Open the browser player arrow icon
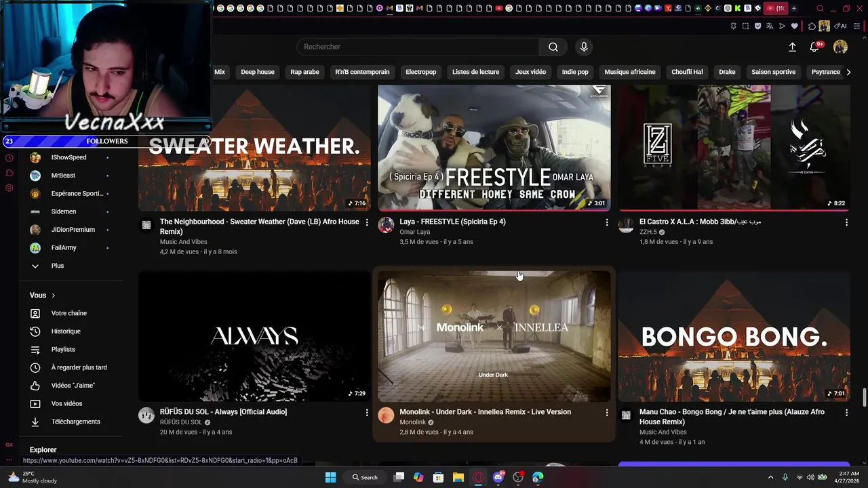The image size is (868, 488). pos(782,26)
